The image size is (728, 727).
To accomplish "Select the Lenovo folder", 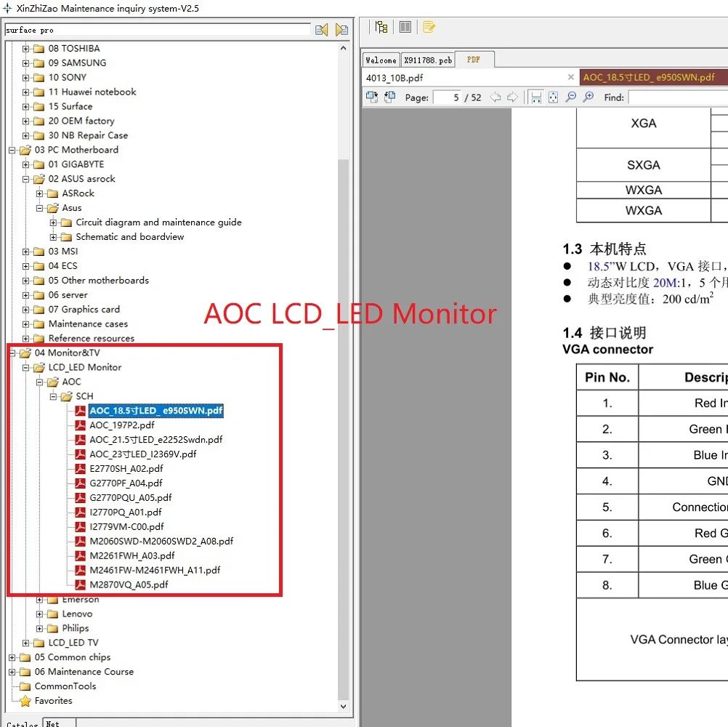I will pos(77,614).
